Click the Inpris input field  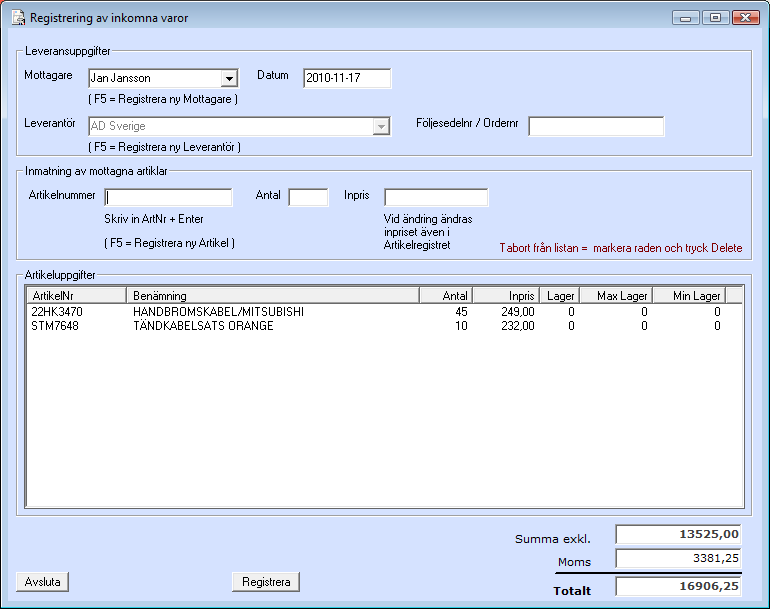click(x=436, y=197)
